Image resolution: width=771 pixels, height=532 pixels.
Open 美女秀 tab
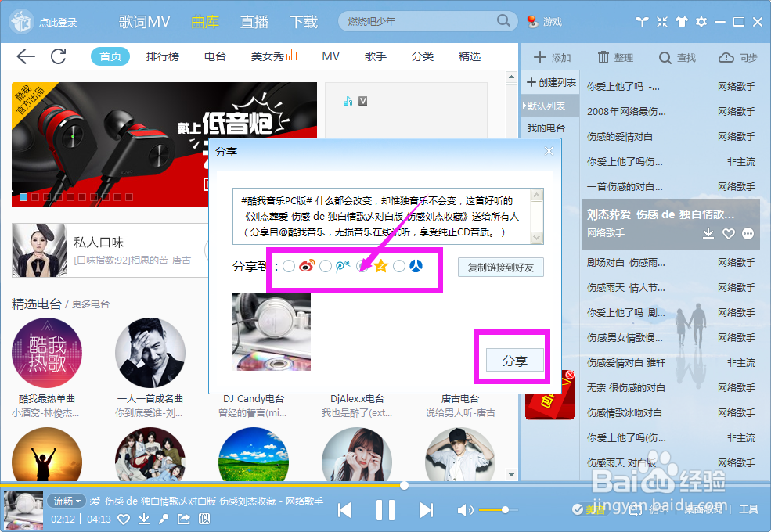(273, 56)
